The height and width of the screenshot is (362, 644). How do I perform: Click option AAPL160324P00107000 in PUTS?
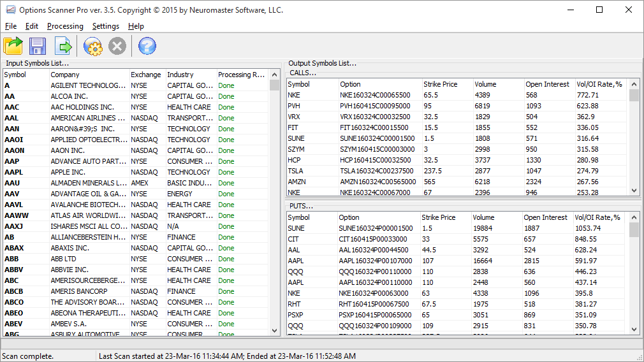[x=376, y=261]
